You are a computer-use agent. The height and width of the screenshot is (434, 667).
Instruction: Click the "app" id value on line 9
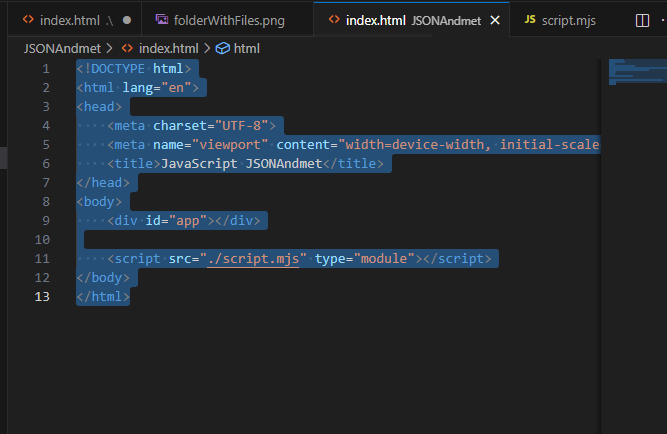(188, 220)
